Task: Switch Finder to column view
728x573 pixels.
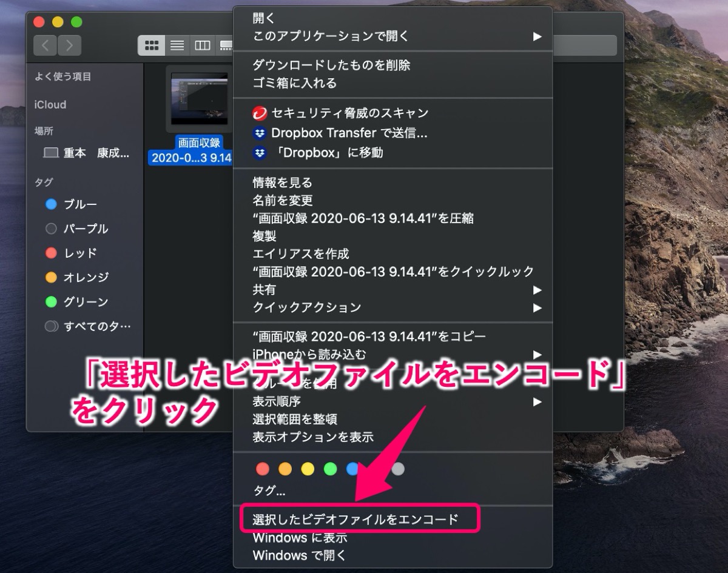Action: point(202,45)
